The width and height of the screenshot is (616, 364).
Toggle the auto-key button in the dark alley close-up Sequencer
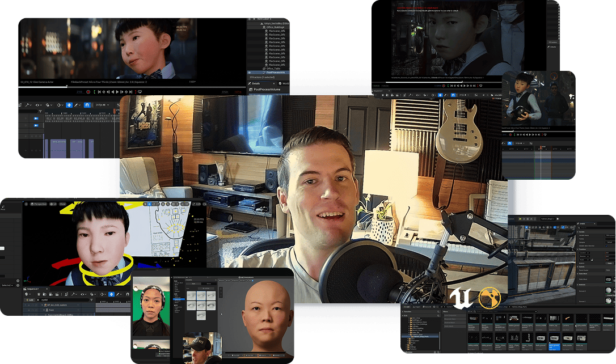point(440,95)
